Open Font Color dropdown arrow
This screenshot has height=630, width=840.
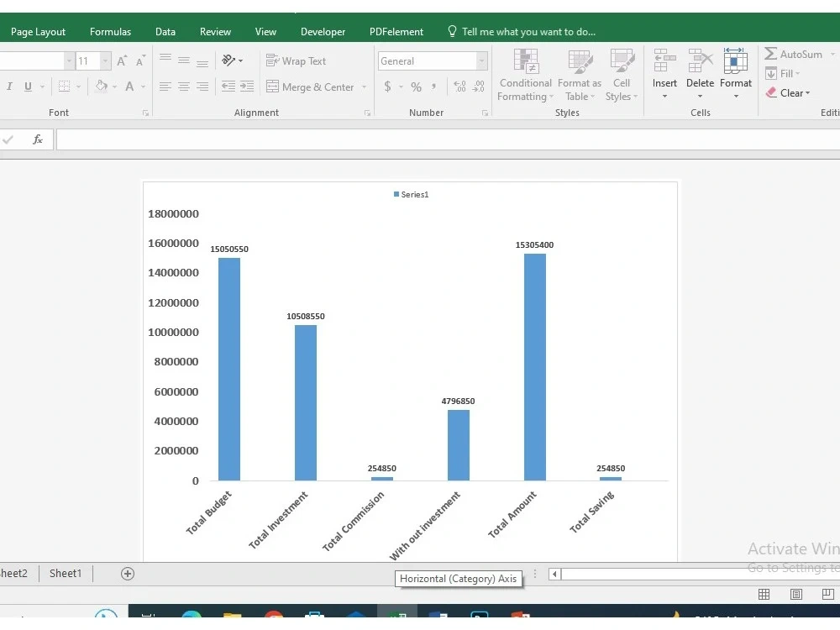click(143, 87)
